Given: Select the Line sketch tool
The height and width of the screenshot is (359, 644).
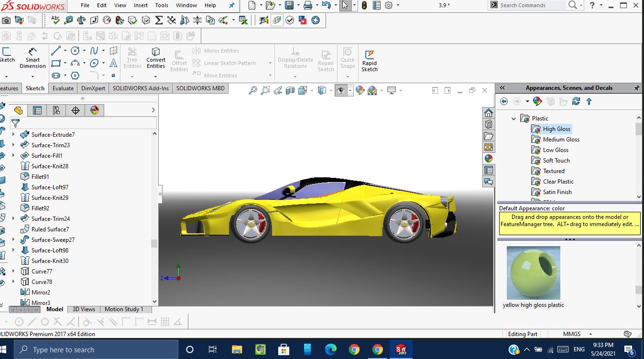Looking at the screenshot, I should 56,51.
